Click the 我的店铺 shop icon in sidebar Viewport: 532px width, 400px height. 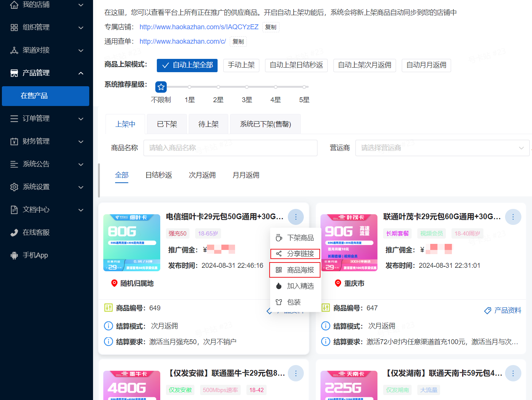pos(14,5)
